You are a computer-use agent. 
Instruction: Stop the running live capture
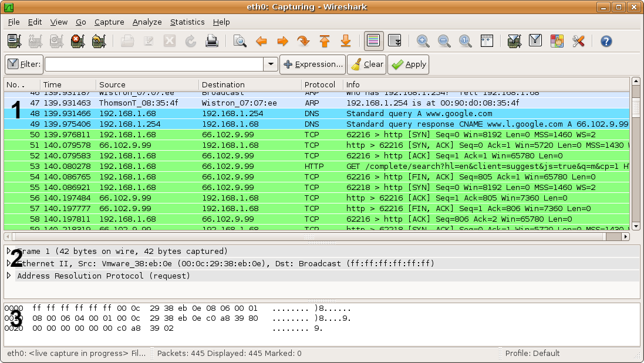77,41
